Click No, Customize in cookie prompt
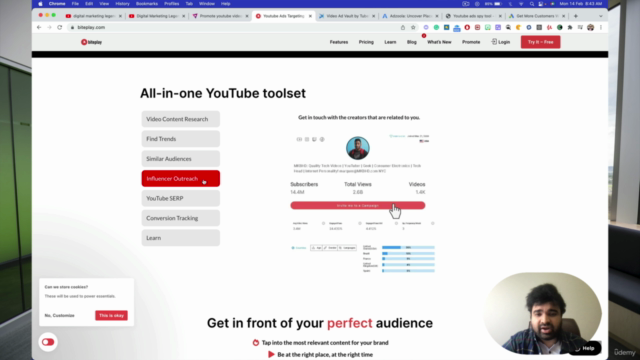 coord(60,316)
